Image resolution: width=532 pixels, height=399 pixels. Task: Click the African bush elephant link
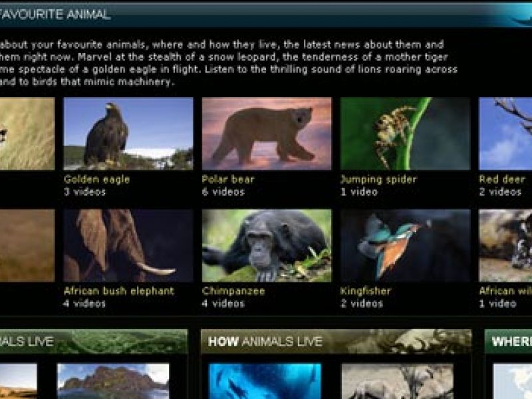[119, 291]
